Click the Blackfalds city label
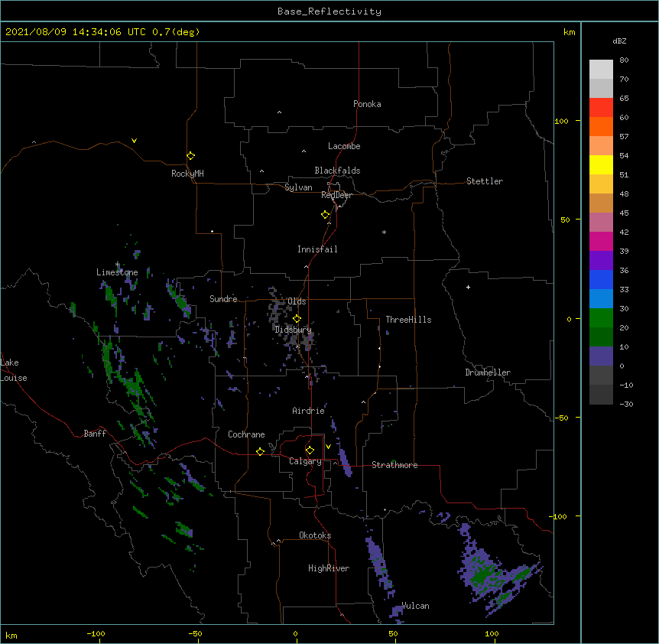Viewport: 659px width, 644px height. point(337,171)
